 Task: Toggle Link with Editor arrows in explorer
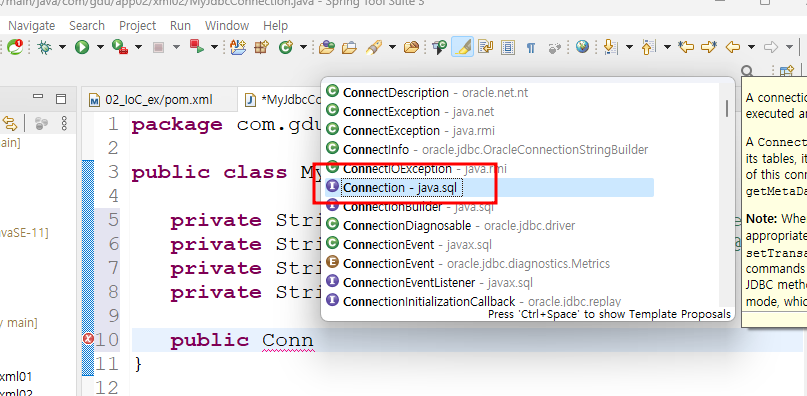point(10,123)
